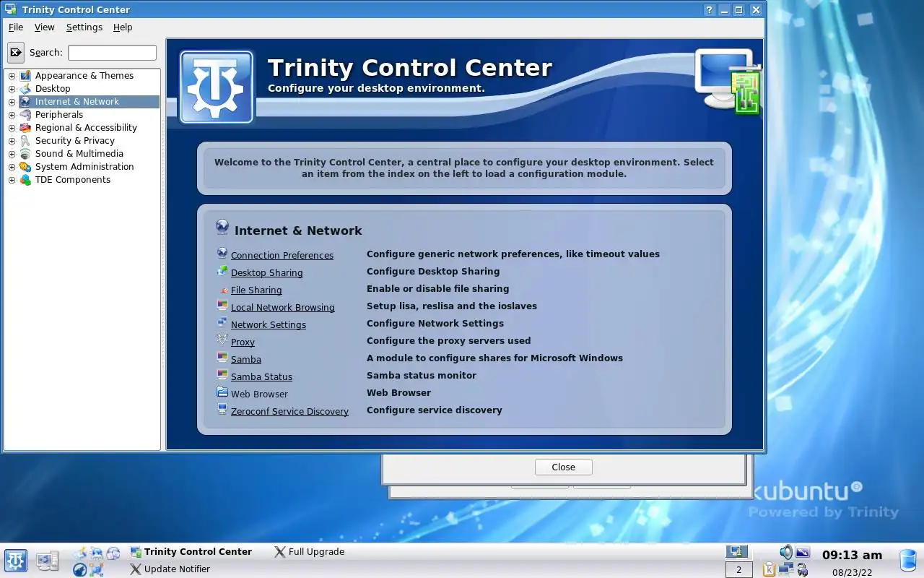The width and height of the screenshot is (924, 578).
Task: Select Regional & Accessibility in the tree
Action: point(86,127)
